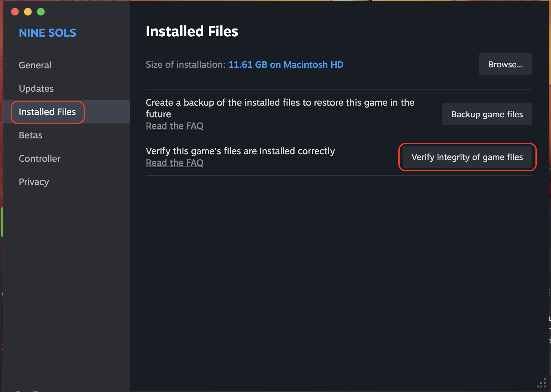Click the red close traffic light
This screenshot has height=392, width=551.
(x=15, y=11)
